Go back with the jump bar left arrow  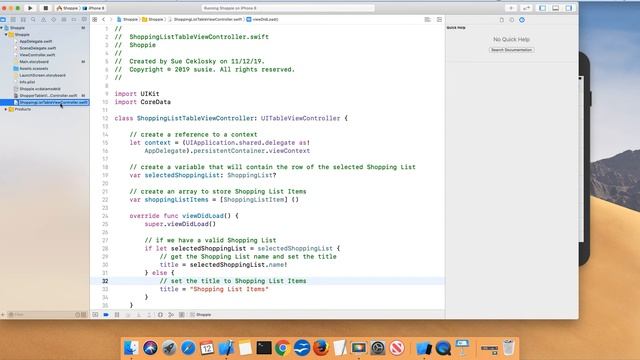tap(104, 19)
